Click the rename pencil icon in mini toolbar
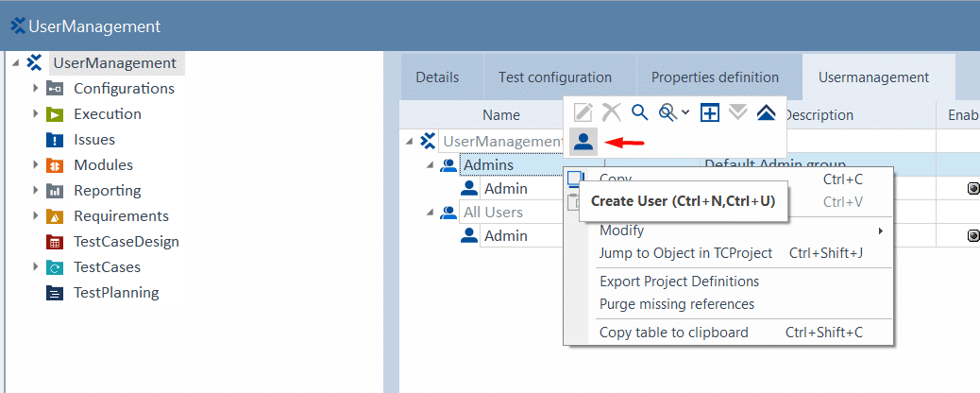 click(x=583, y=112)
